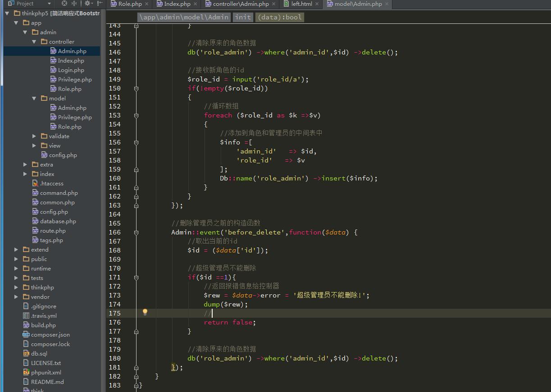
Task: Toggle fold for if block on line 171
Action: click(x=136, y=277)
